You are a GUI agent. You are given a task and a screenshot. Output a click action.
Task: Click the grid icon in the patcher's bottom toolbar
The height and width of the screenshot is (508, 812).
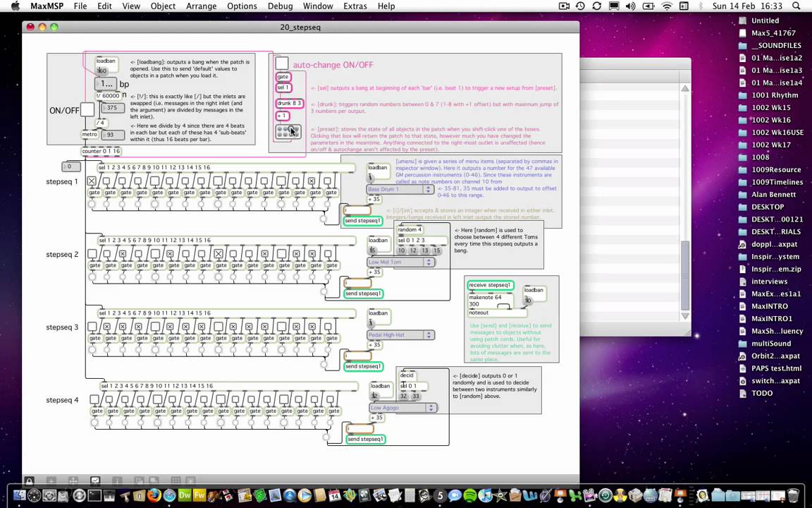click(176, 481)
